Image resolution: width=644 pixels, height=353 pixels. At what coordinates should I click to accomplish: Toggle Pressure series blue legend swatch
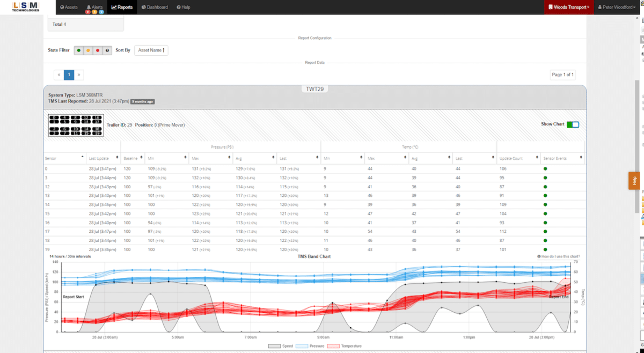click(x=303, y=346)
